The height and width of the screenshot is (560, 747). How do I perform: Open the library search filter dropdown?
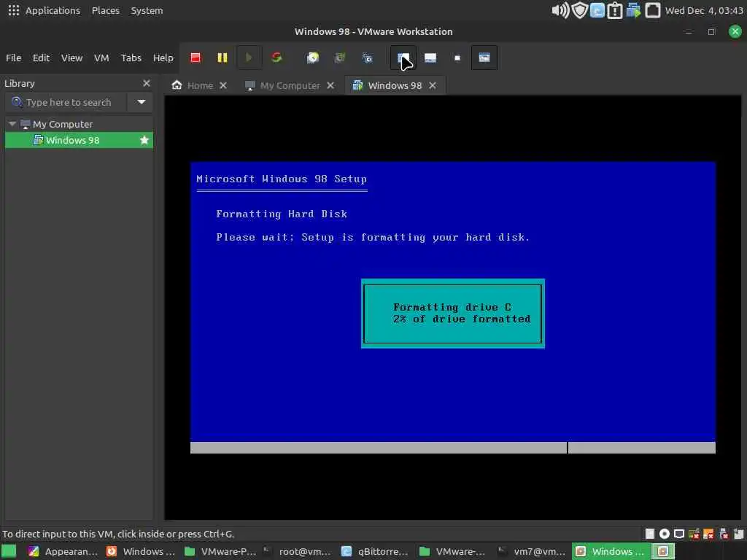(x=141, y=102)
